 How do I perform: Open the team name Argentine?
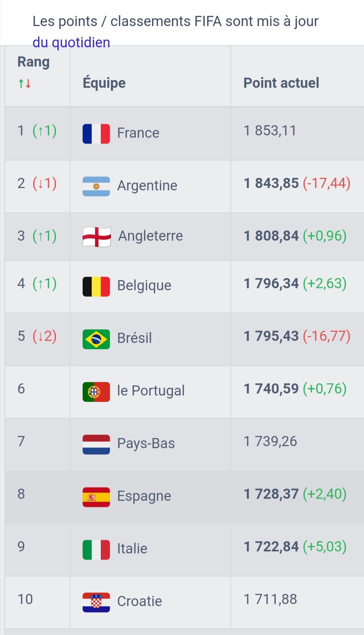point(147,186)
